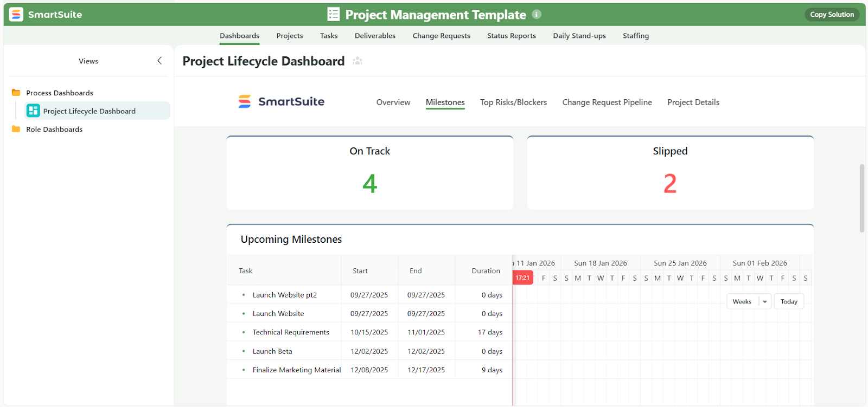Click the Sun 18 Jan 2026 week header
Image resolution: width=868 pixels, height=407 pixels.
601,263
